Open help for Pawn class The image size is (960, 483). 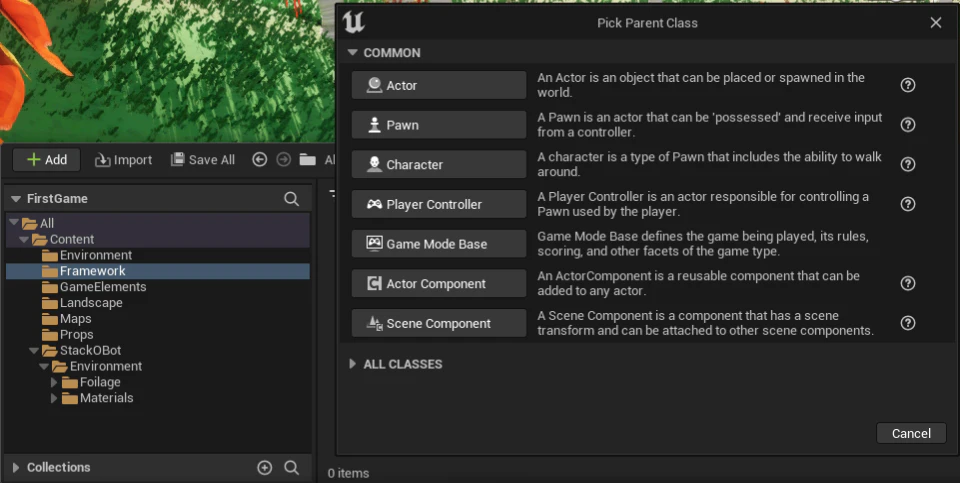coord(908,125)
